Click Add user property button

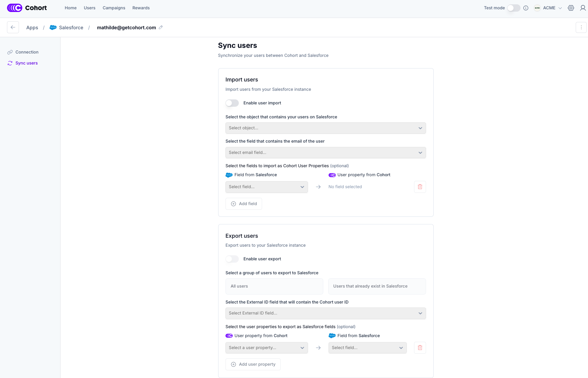coord(253,364)
